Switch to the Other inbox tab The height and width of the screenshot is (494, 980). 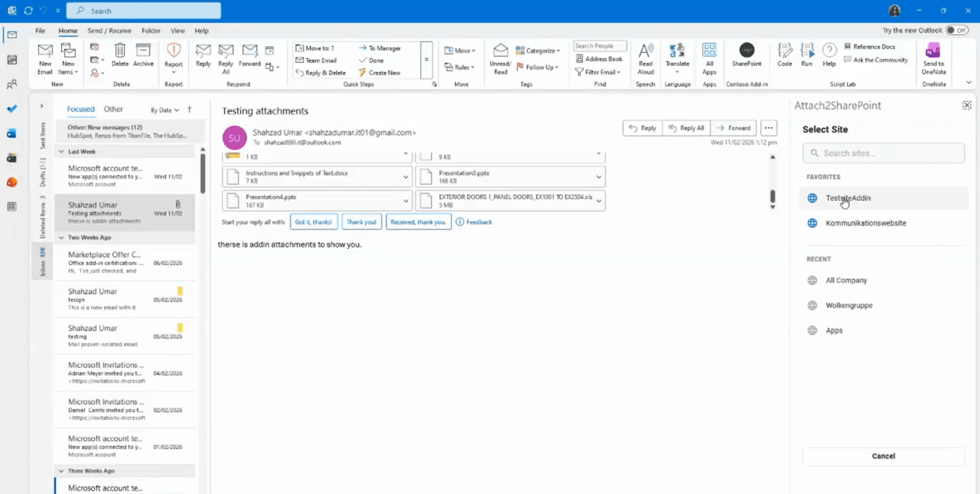click(113, 109)
